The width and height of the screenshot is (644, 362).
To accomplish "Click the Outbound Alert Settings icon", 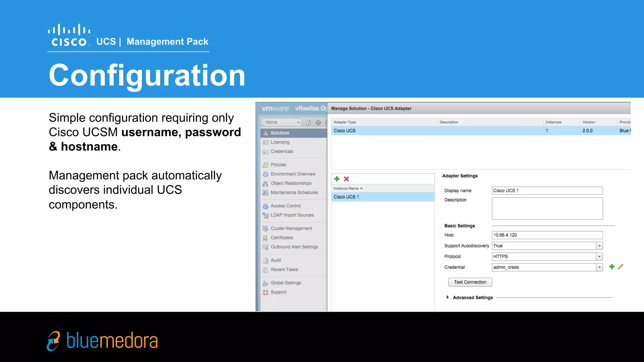I will pyautogui.click(x=266, y=247).
